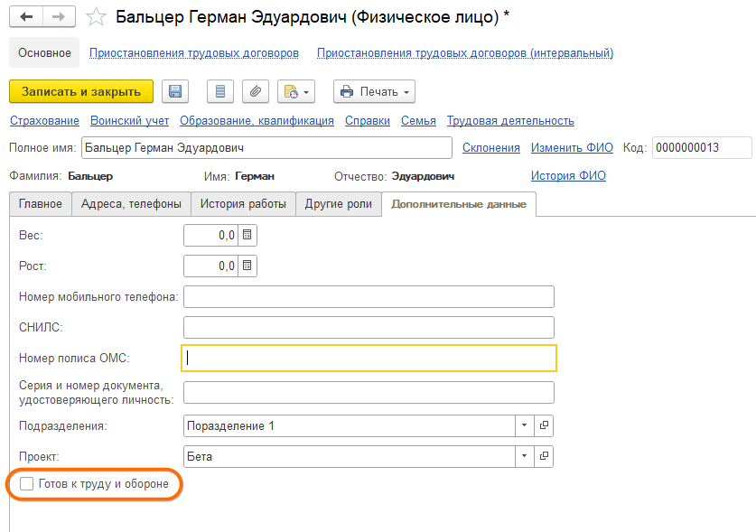The height and width of the screenshot is (532, 756).
Task: Click the Полное имя input field
Action: [266, 147]
